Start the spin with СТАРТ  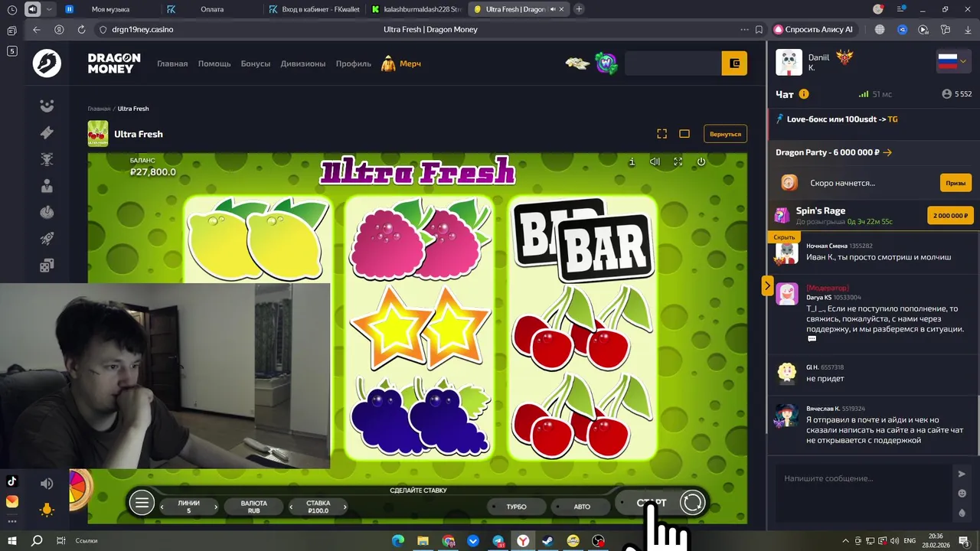click(652, 503)
